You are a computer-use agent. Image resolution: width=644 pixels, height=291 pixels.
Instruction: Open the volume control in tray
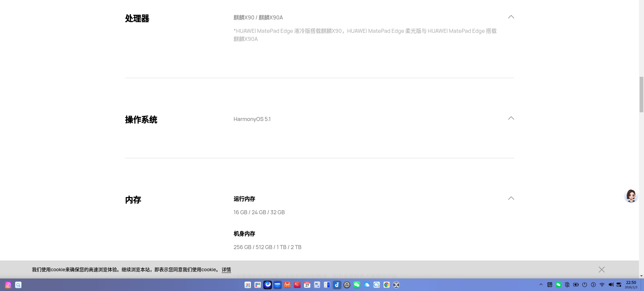pos(611,285)
